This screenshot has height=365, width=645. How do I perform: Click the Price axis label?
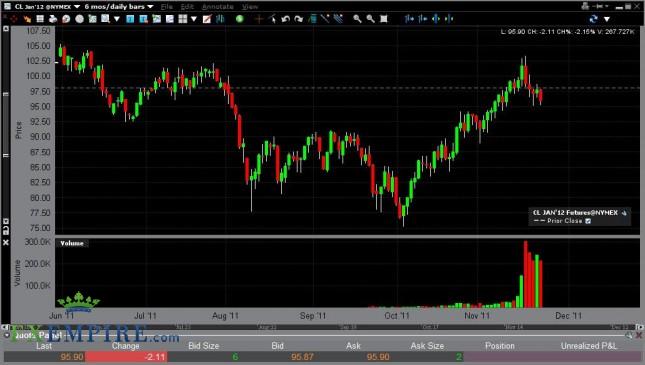pos(19,130)
